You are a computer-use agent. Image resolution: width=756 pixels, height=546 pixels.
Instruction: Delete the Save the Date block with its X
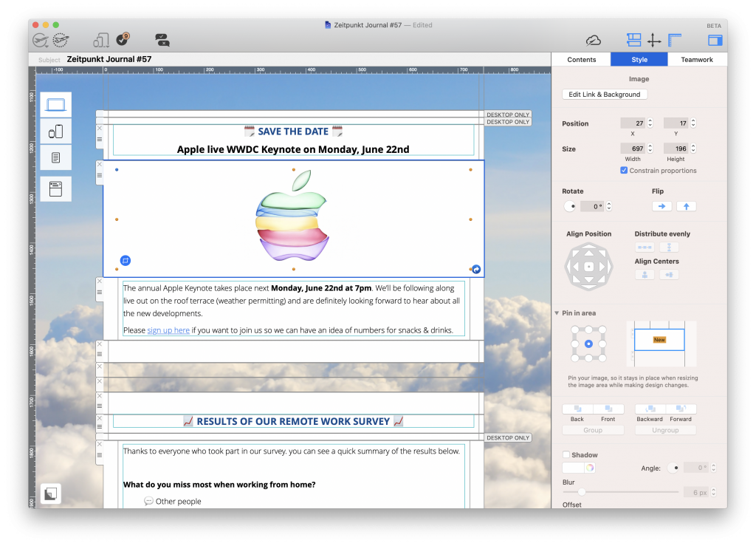pyautogui.click(x=100, y=129)
